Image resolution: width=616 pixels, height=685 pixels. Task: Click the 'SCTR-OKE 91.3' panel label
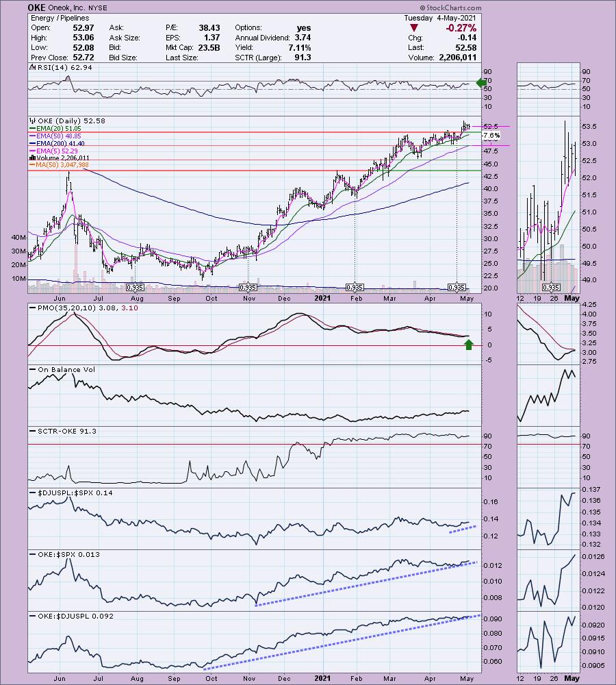coord(67,431)
